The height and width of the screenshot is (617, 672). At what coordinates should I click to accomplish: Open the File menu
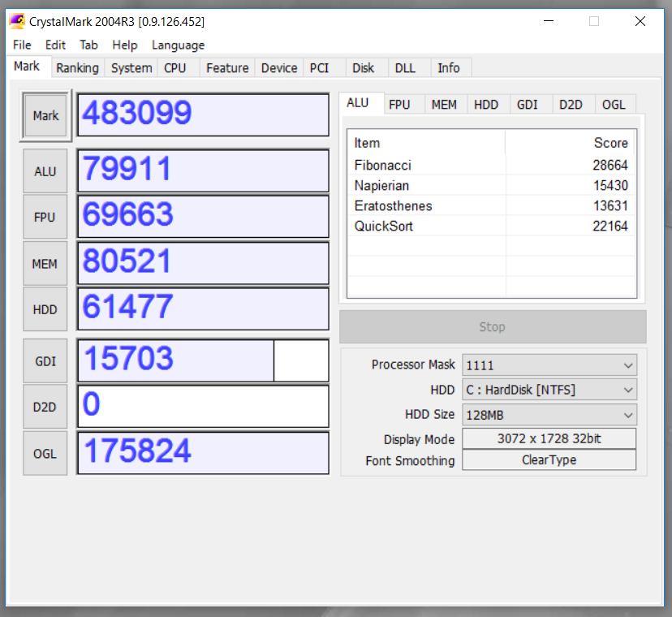click(x=22, y=45)
